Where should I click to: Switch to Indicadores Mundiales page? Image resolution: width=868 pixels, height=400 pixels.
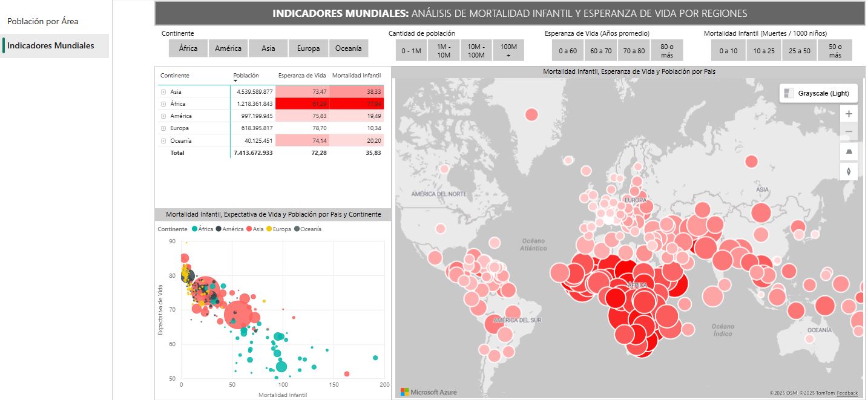(x=51, y=45)
